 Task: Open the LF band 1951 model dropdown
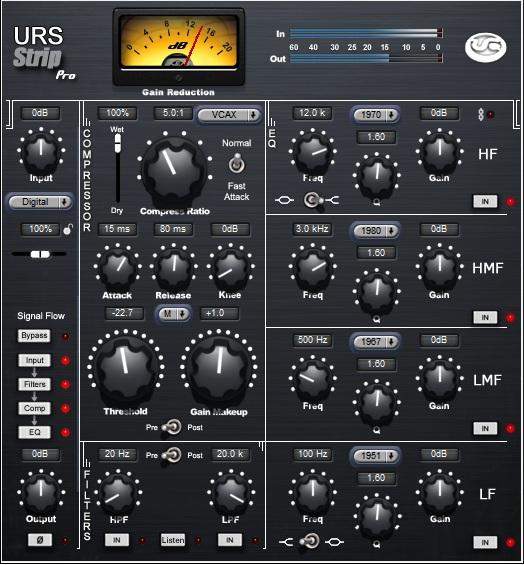376,456
